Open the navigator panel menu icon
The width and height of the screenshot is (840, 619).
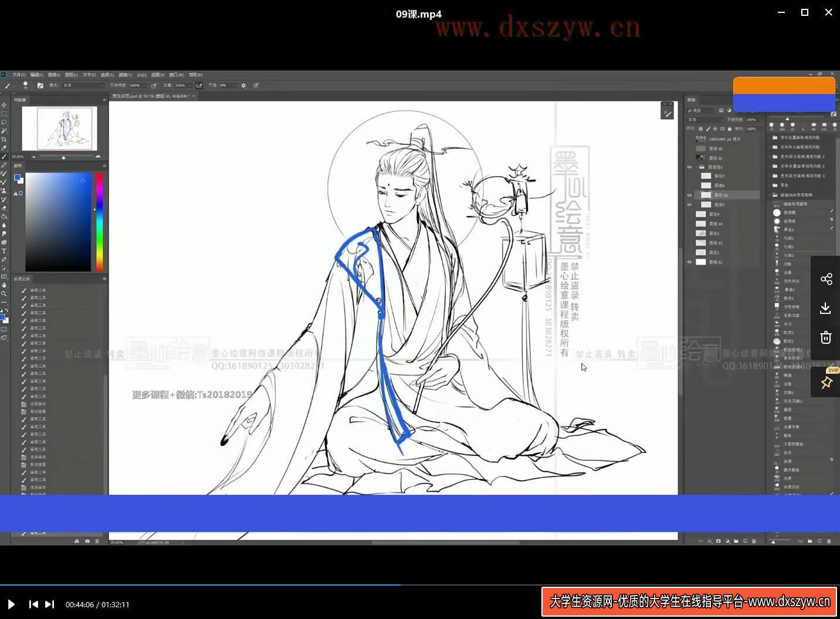click(x=104, y=100)
